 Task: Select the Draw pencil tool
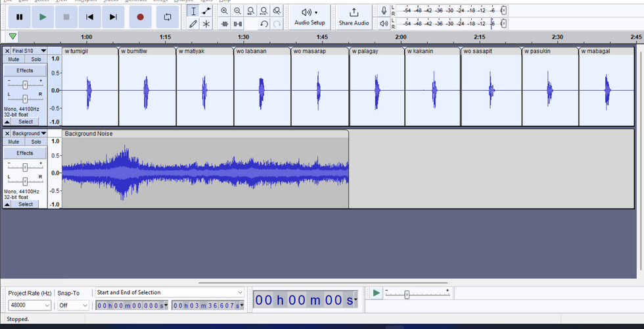coord(193,24)
